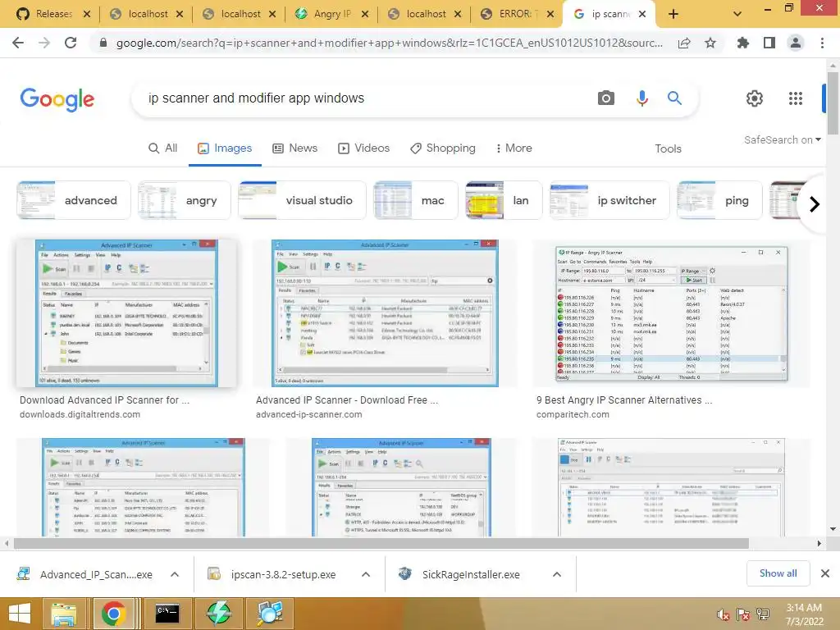Filter images by mac chip
The height and width of the screenshot is (630, 840).
(x=416, y=200)
